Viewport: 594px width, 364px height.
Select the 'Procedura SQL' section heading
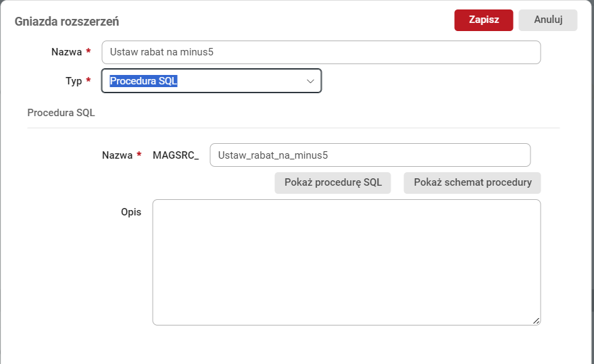pos(61,113)
